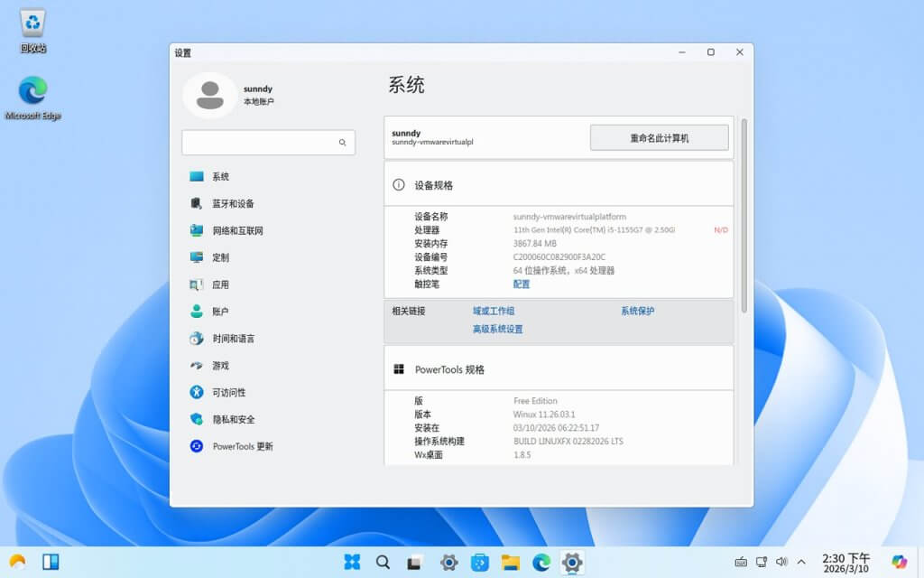Open the 高级系统设置 link
Viewport: 924px width, 578px height.
(x=497, y=329)
